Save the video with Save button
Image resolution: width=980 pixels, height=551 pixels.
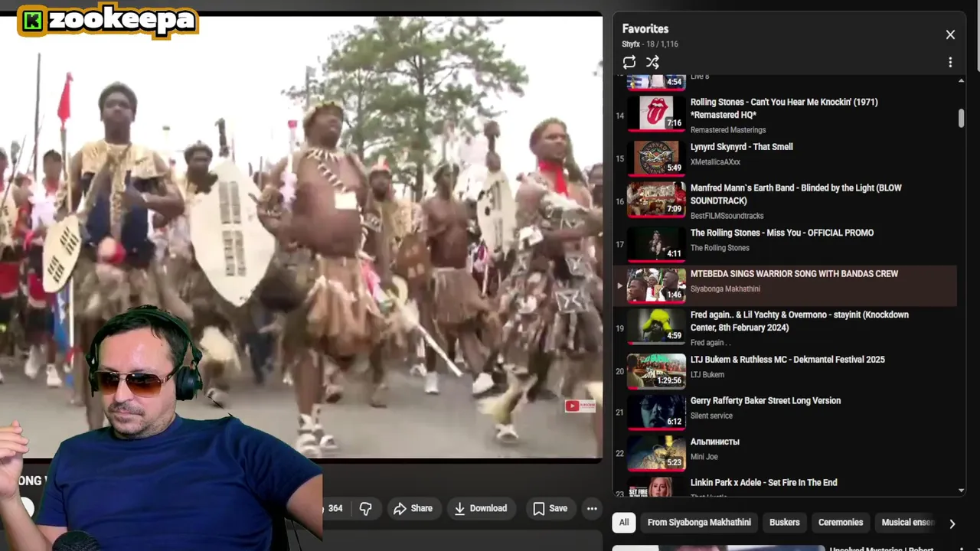point(550,508)
